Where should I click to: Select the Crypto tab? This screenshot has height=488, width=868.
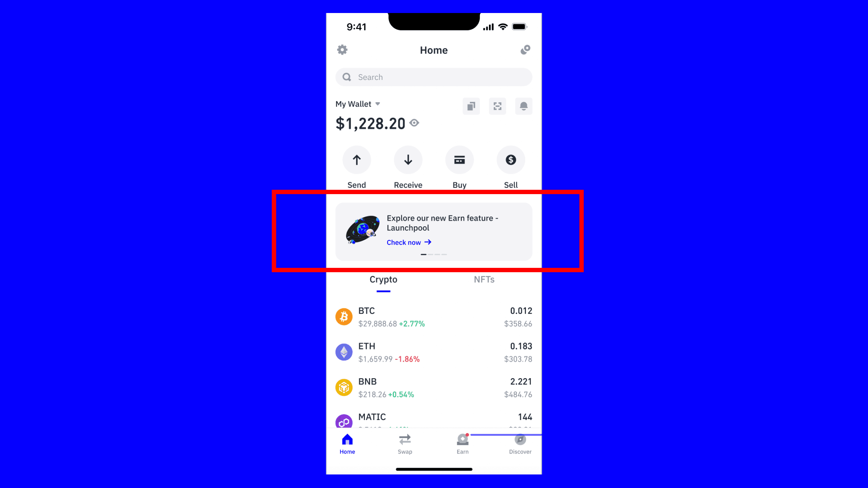[x=383, y=279]
